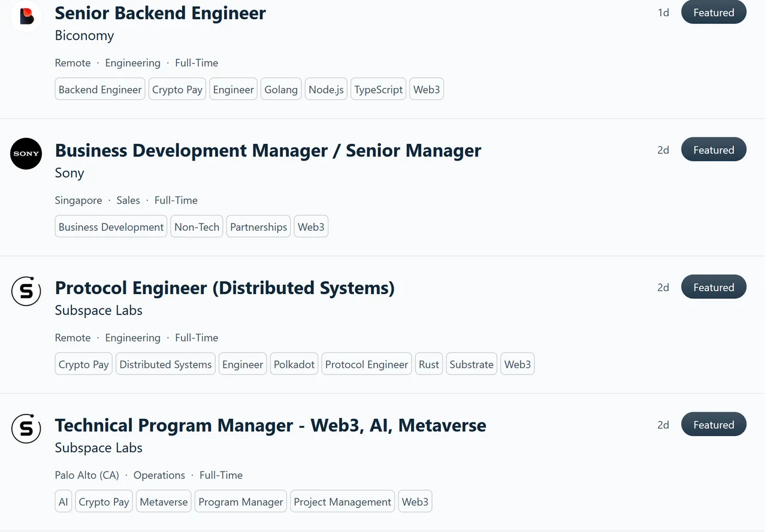Select the Substrate tag
Viewport: 767px width, 532px height.
pyautogui.click(x=472, y=364)
